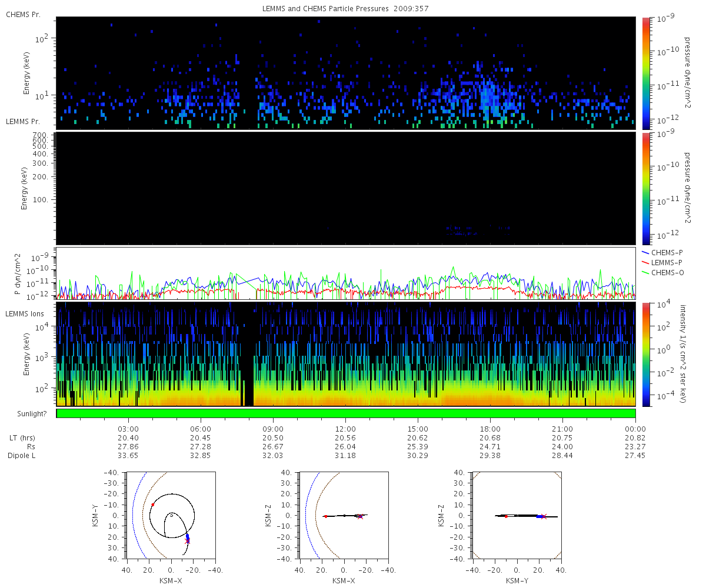Viewport: 706px width, 588px height.
Task: Click the red X marker in KSM-Y/KSM-Z plot
Action: pyautogui.click(x=544, y=516)
